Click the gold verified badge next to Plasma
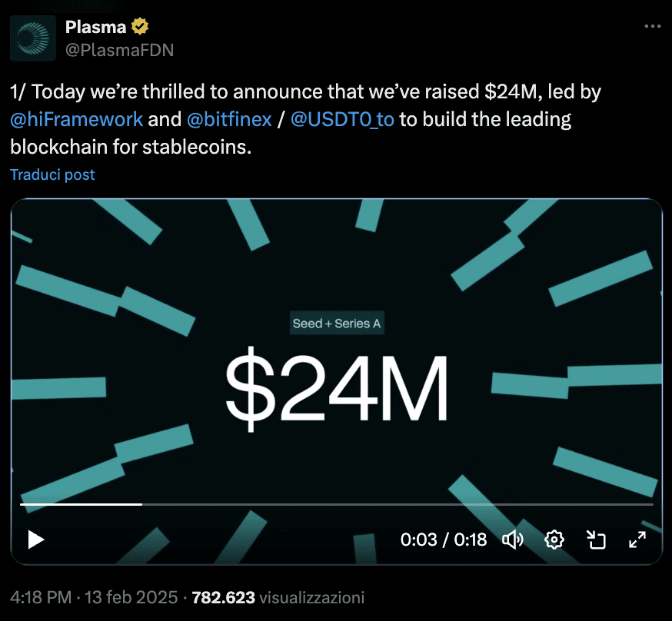Screen dimensions: 672x621 click(x=140, y=27)
